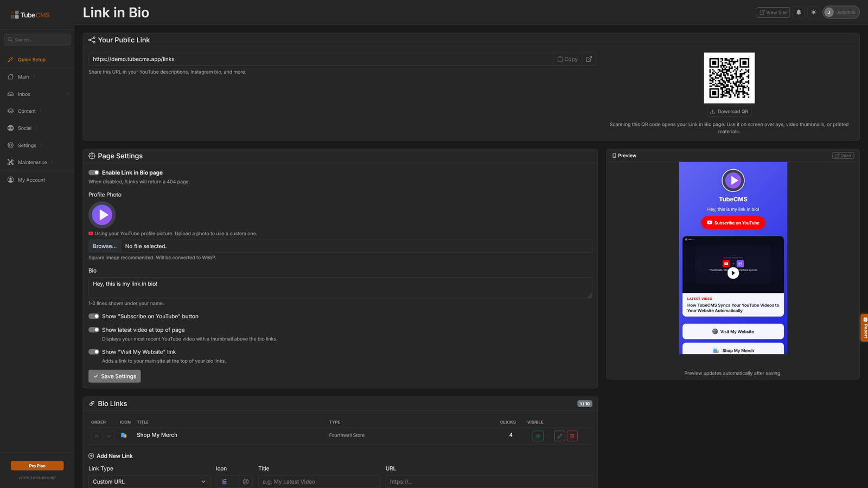Screen dimensions: 868x488
Task: Open notifications via the bell icon
Action: 799,12
